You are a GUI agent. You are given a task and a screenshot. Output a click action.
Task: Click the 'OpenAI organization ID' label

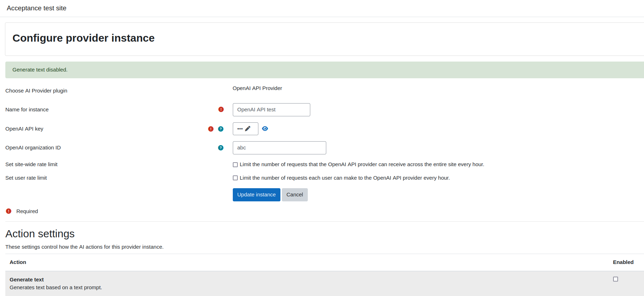(33, 148)
